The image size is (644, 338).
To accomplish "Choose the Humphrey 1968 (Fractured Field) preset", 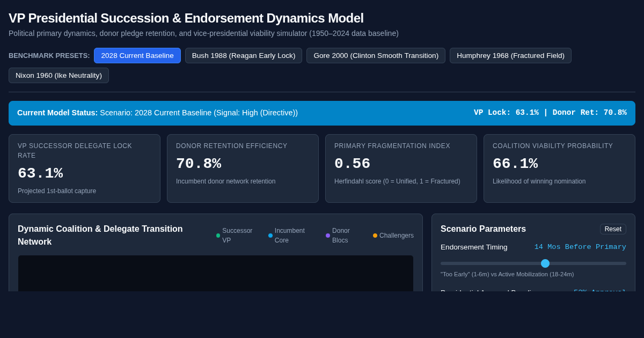I will pyautogui.click(x=510, y=56).
